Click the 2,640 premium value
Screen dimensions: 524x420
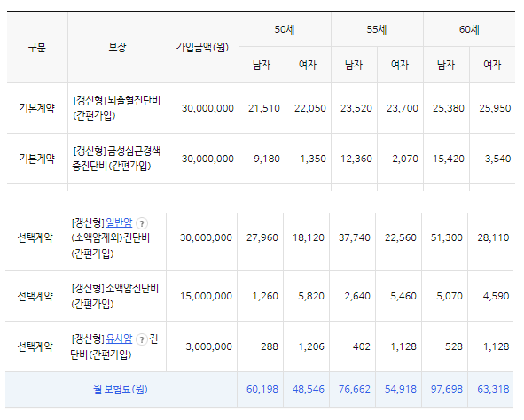tap(357, 296)
